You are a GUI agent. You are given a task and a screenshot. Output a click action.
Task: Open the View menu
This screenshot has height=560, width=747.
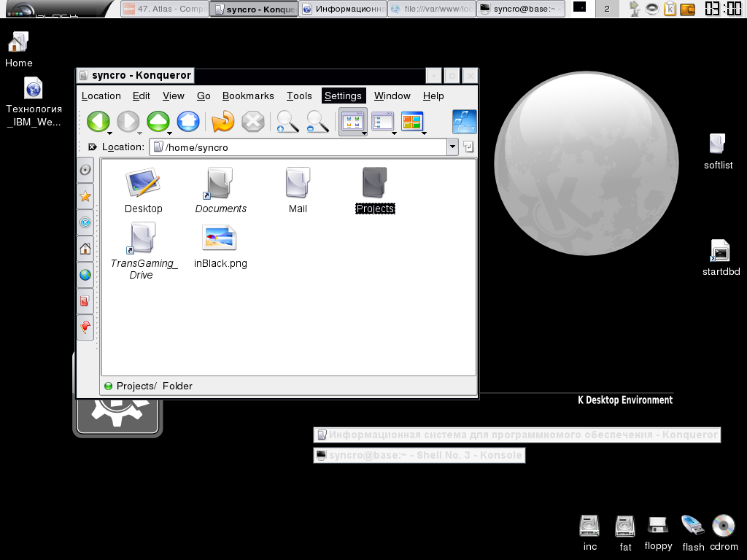(x=174, y=96)
